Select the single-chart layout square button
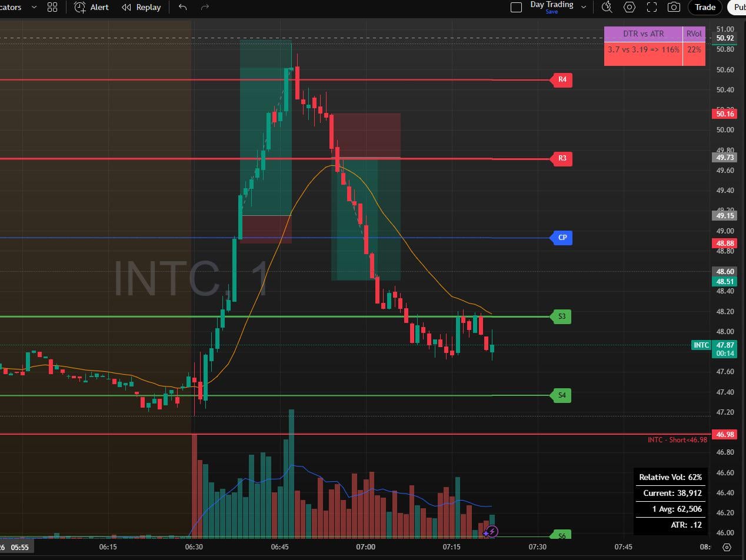Viewport: 746px width, 560px height. click(516, 7)
